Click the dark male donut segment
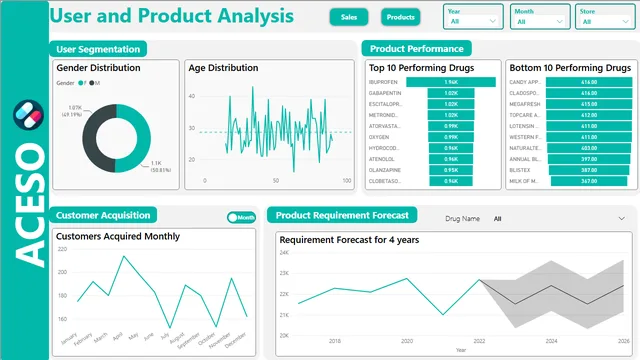The image size is (640, 360). tap(90, 138)
